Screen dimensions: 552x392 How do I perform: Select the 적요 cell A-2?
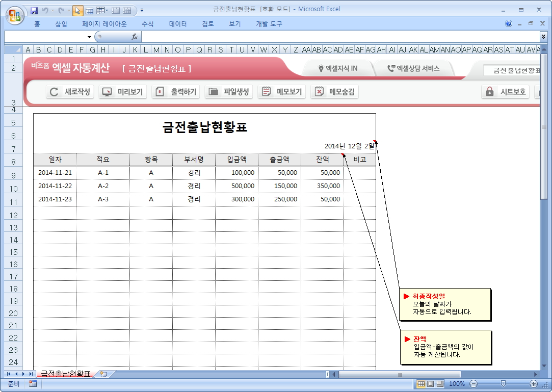103,186
